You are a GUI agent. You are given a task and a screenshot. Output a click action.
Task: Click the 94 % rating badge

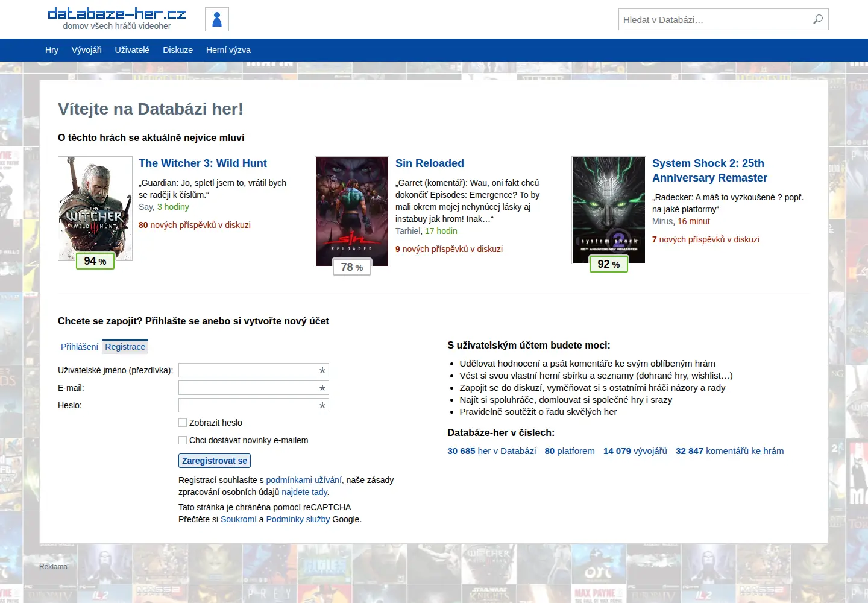(x=95, y=261)
